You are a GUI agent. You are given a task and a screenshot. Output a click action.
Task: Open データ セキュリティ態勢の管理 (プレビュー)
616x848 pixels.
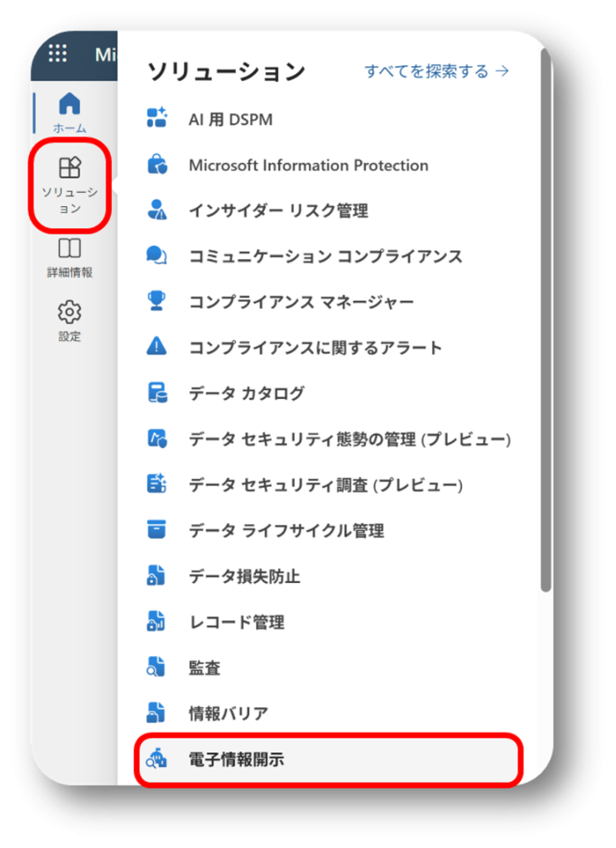[349, 439]
